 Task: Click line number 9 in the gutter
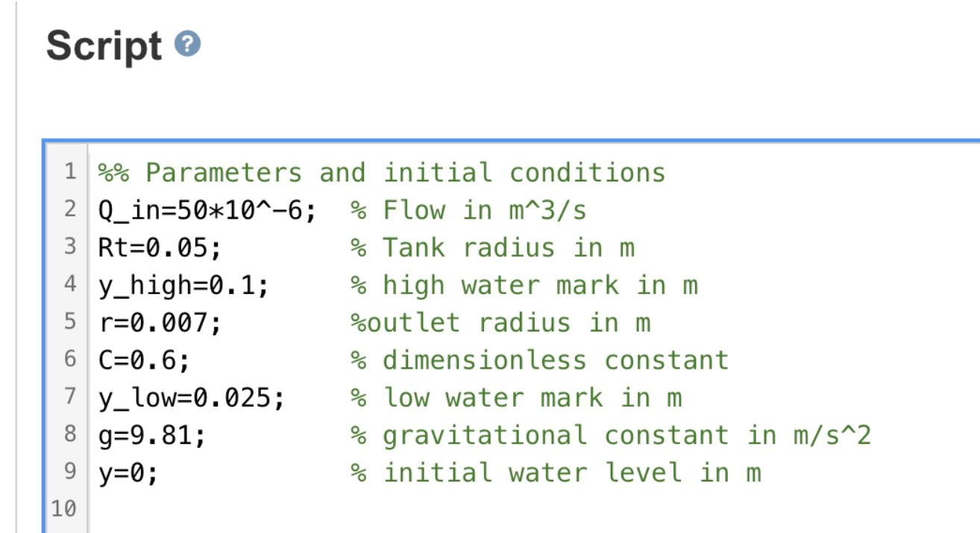[69, 472]
